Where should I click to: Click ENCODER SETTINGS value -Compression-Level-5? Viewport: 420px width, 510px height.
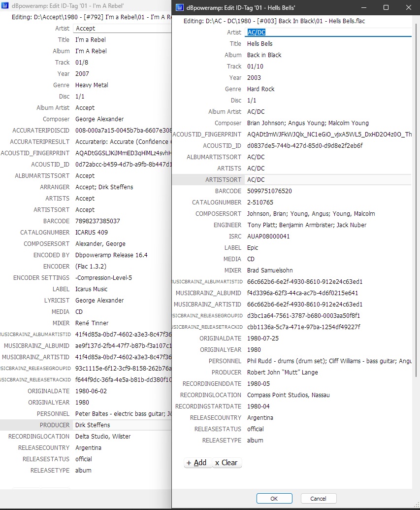coord(103,278)
